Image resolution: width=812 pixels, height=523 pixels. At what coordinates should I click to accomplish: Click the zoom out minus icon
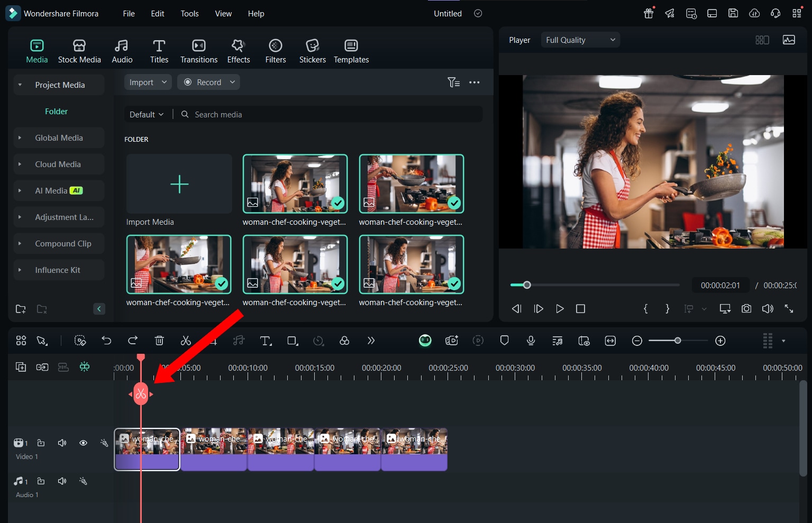click(637, 341)
